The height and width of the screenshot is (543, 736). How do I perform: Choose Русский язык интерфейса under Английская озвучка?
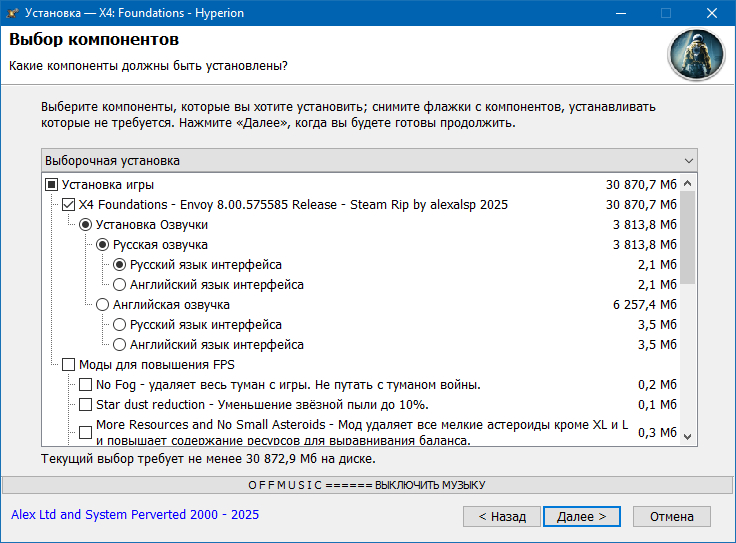click(119, 324)
